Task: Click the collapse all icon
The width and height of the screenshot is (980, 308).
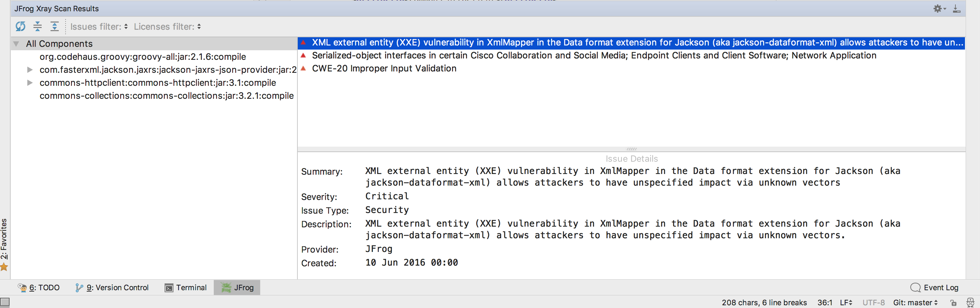Action: tap(38, 26)
